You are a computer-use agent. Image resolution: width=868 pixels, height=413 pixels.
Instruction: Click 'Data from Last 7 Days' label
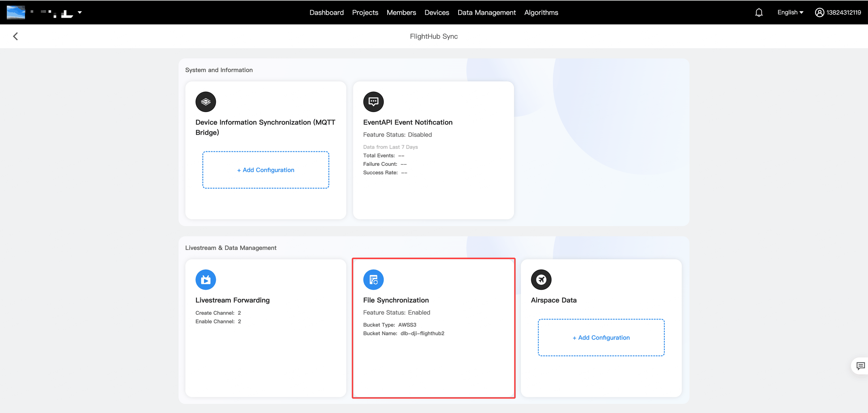pyautogui.click(x=390, y=147)
